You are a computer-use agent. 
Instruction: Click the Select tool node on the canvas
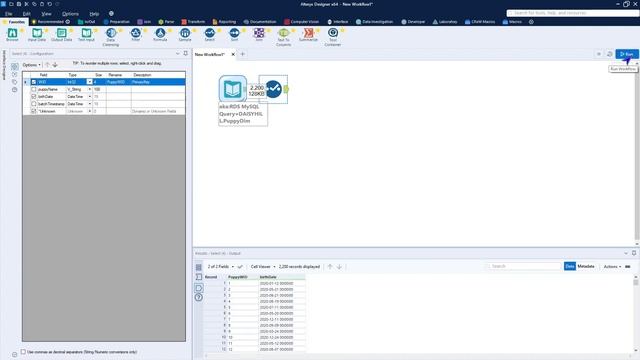tap(273, 89)
